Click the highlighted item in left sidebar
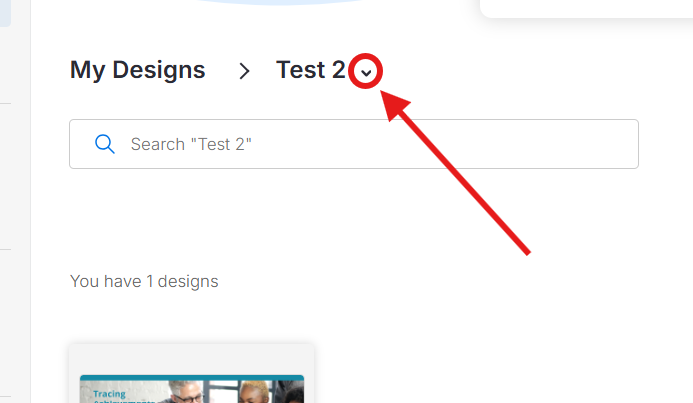The image size is (693, 403). coord(5,12)
